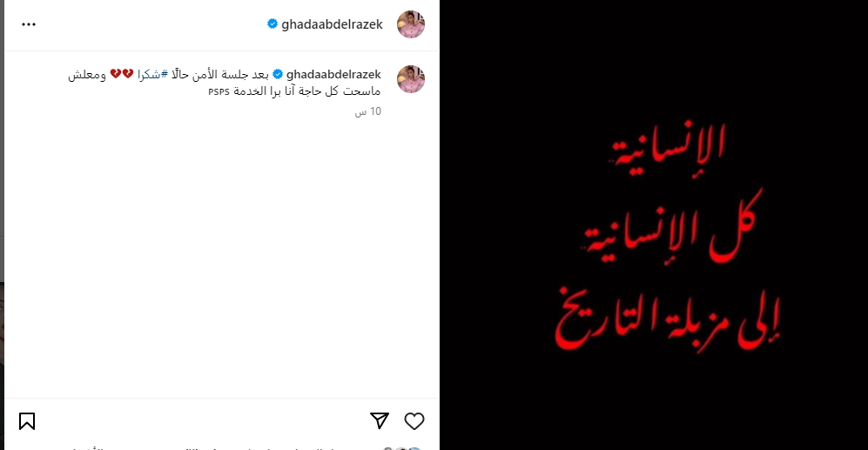Open the #شكرا hashtag link
The image size is (868, 450).
pos(152,74)
